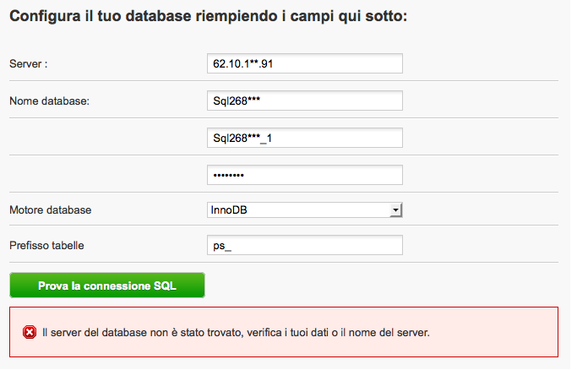This screenshot has width=588, height=370.
Task: Click the "Prefisso tabelle" label
Action: [46, 245]
